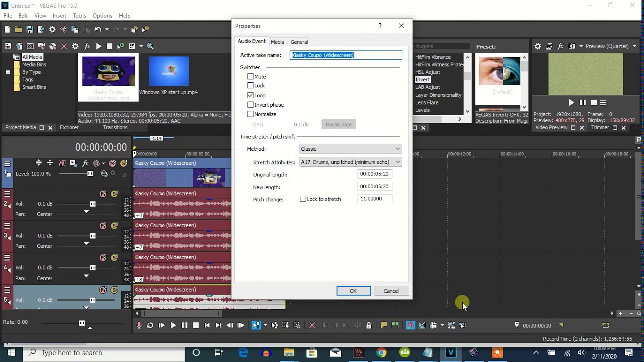Click OK in the Properties dialog
Image resolution: width=644 pixels, height=362 pixels.
click(x=353, y=291)
